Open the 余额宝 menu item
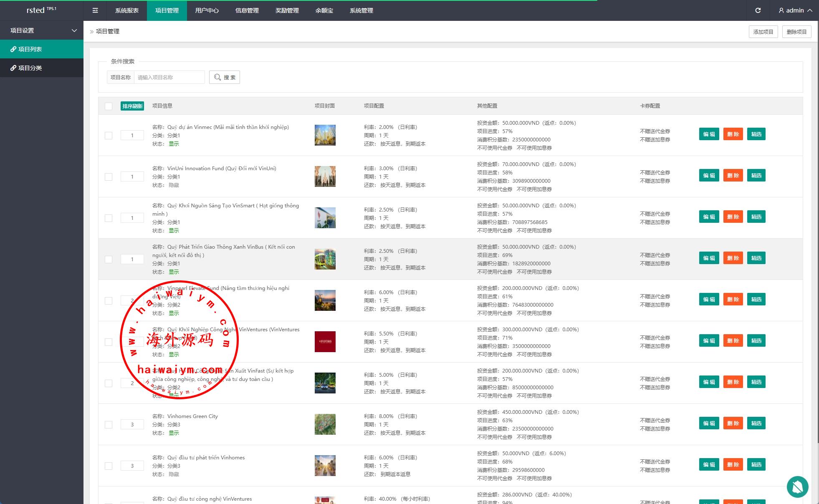 (324, 10)
